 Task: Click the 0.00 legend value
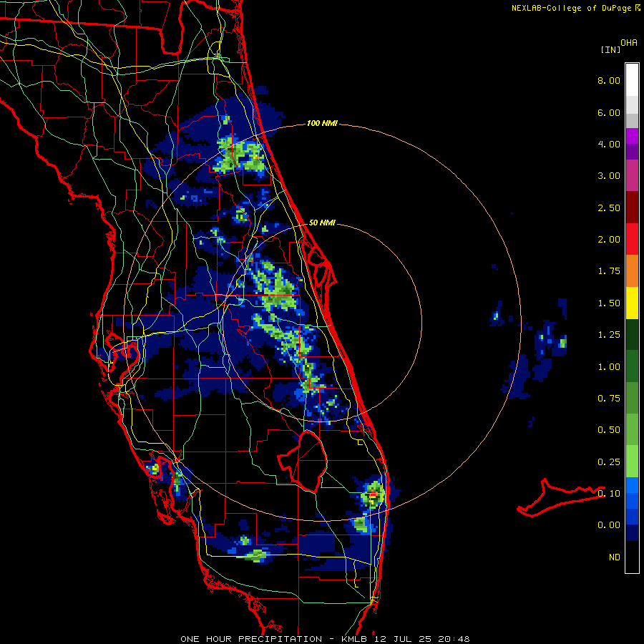point(609,525)
